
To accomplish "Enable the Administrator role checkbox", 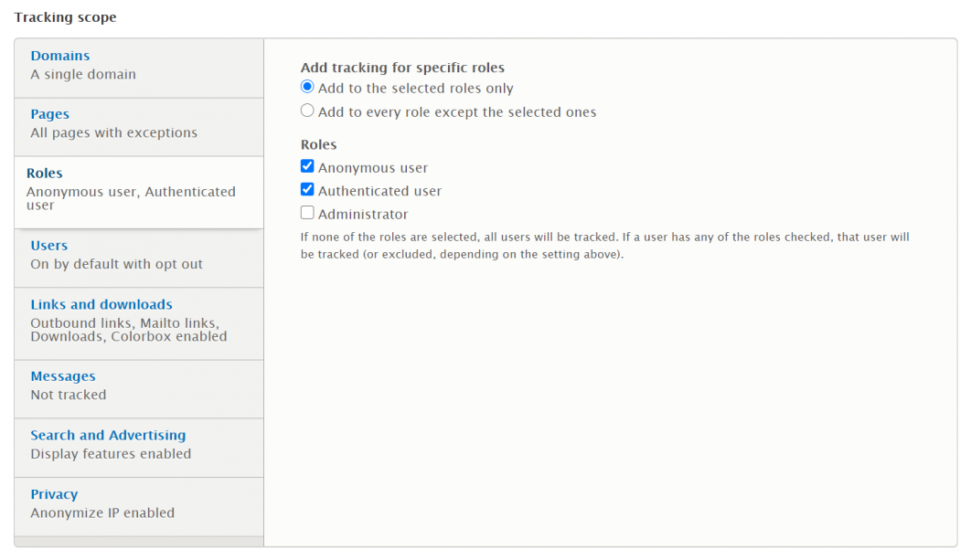I will 307,213.
